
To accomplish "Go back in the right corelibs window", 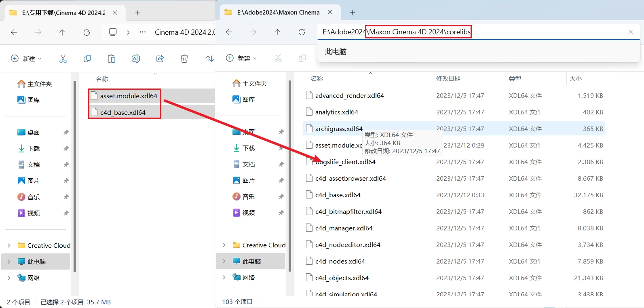I will [229, 32].
